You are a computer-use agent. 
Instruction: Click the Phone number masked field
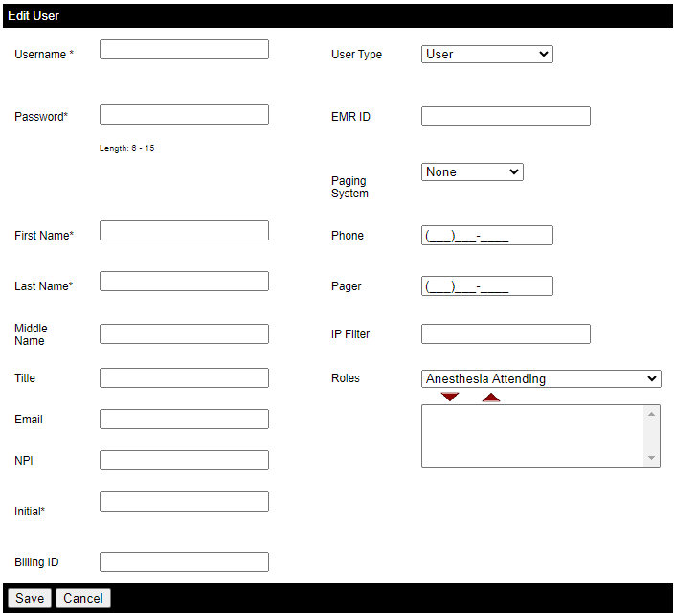point(487,236)
